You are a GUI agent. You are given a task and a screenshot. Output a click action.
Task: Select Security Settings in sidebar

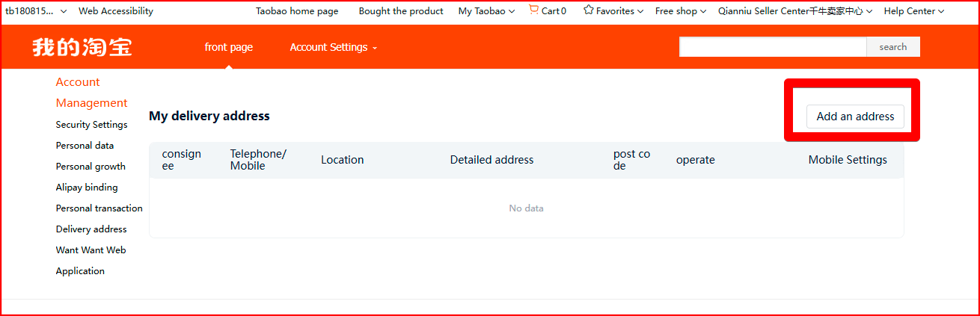91,125
